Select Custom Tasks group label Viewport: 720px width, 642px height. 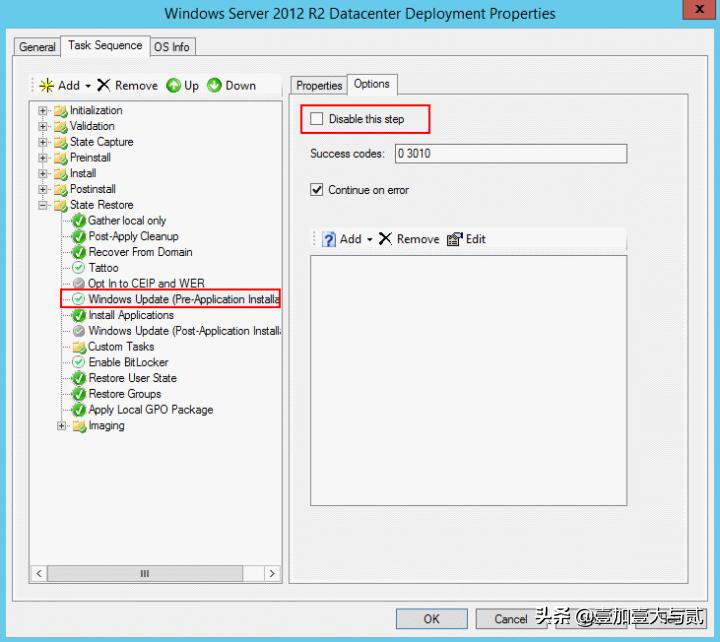[121, 347]
